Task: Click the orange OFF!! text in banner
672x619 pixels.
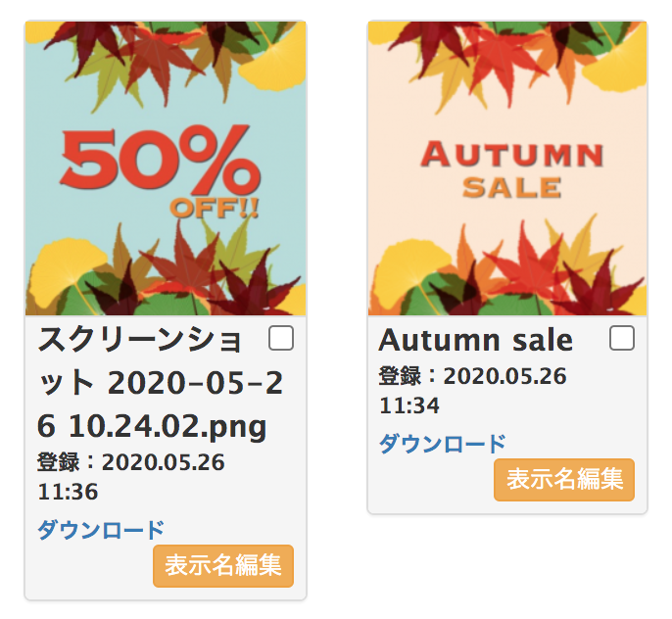Action: 214,209
